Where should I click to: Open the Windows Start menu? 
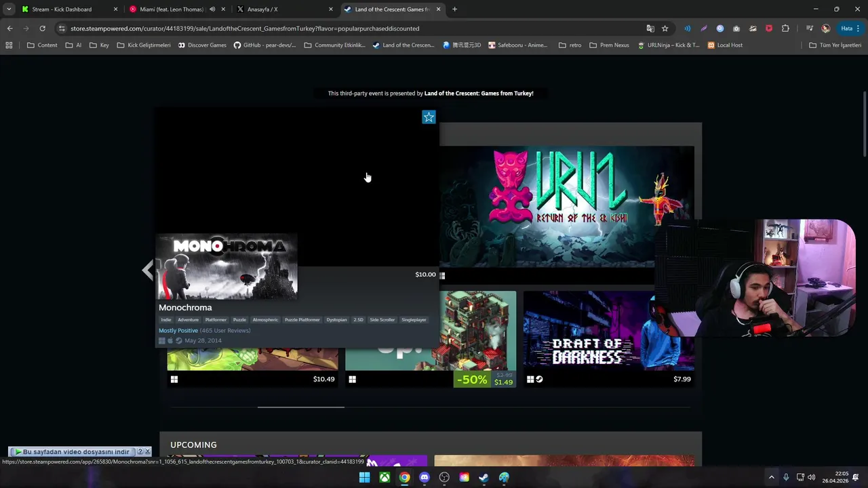[364, 477]
